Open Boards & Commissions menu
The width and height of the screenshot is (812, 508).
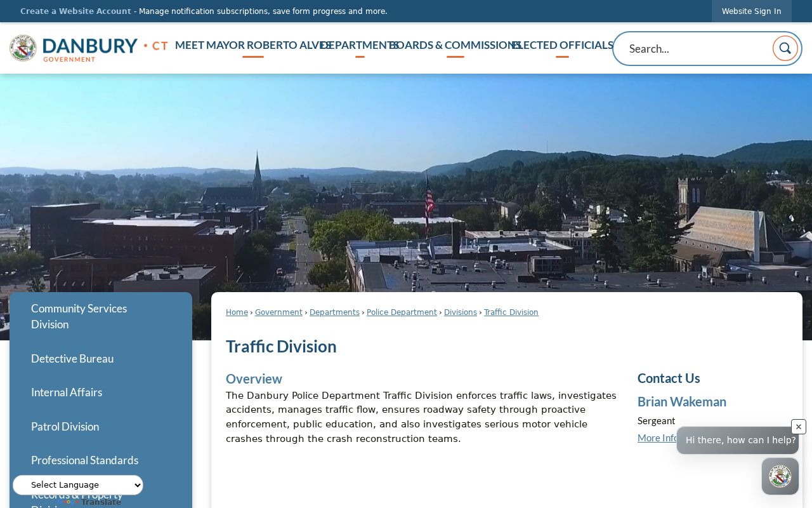455,45
